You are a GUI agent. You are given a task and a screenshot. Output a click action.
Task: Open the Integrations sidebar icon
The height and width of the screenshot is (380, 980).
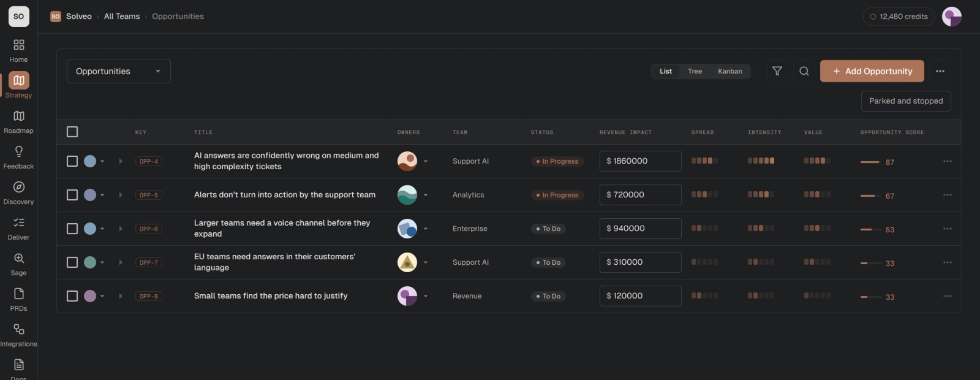pos(19,329)
